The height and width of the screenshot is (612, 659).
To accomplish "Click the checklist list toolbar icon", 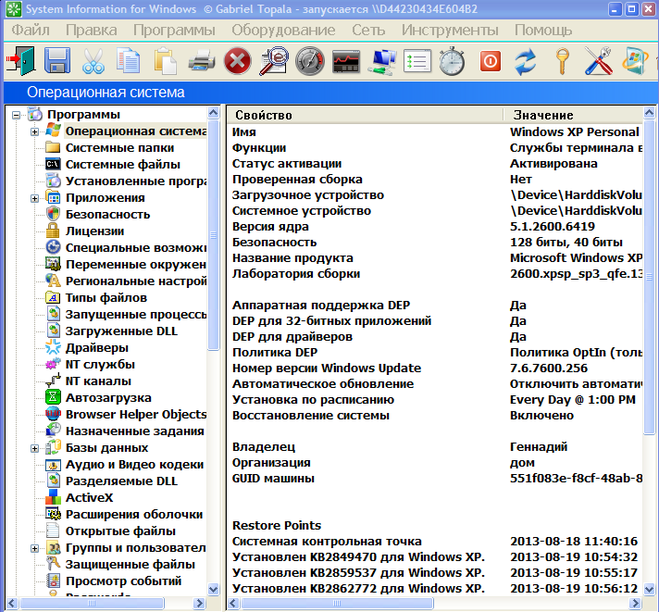I will tap(417, 62).
